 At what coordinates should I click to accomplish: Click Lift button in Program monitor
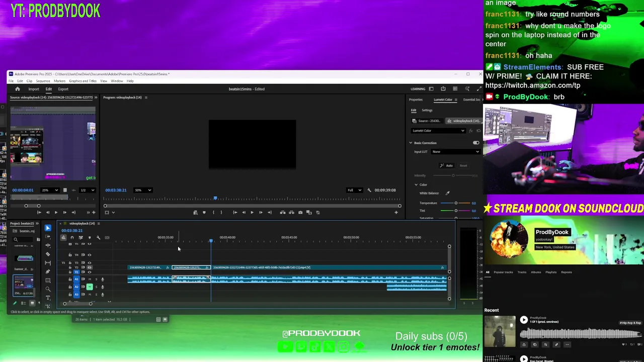tap(282, 212)
